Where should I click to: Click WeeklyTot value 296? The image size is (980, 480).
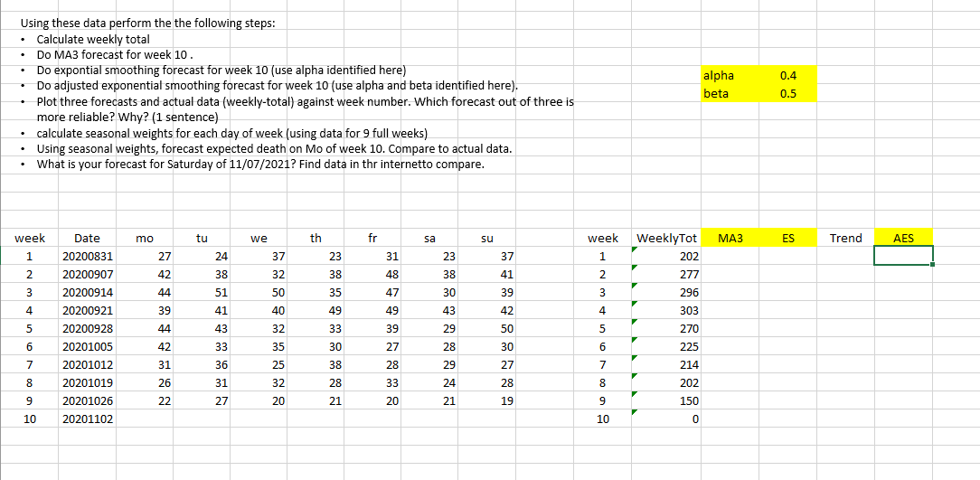(x=665, y=292)
